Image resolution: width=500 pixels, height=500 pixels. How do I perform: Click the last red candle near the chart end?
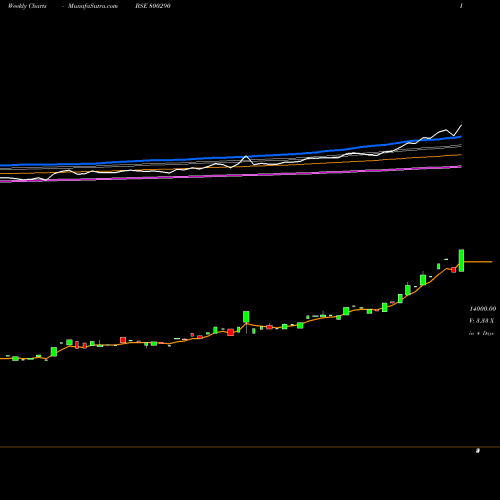tap(453, 270)
